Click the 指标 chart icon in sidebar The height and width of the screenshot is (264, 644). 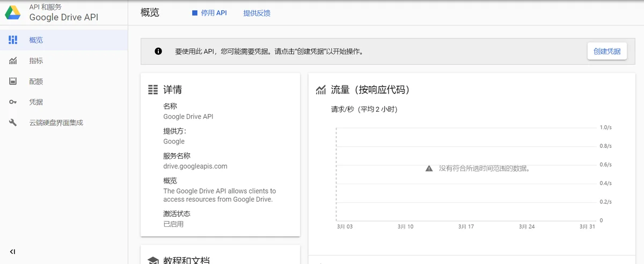pyautogui.click(x=13, y=61)
